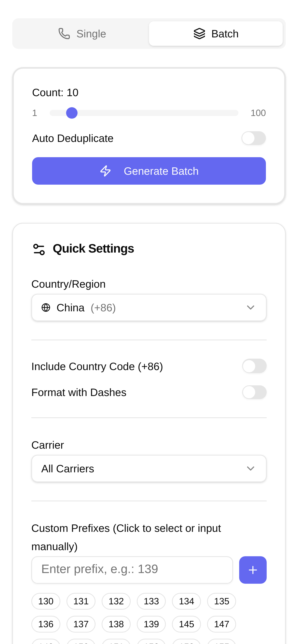Click the lightning bolt icon in Generate Batch
Screen dimensions: 298x644
[x=106, y=171]
